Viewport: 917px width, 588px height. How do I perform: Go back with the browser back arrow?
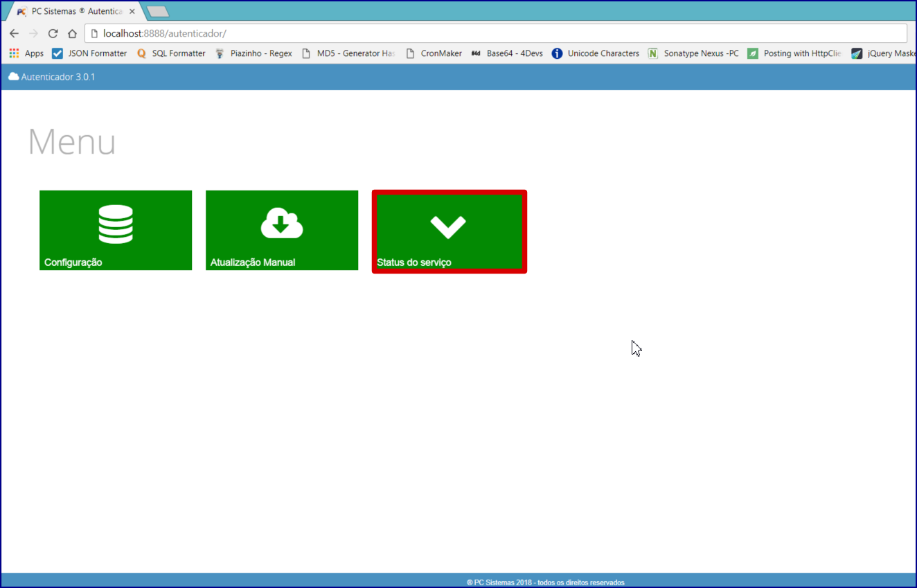tap(14, 33)
